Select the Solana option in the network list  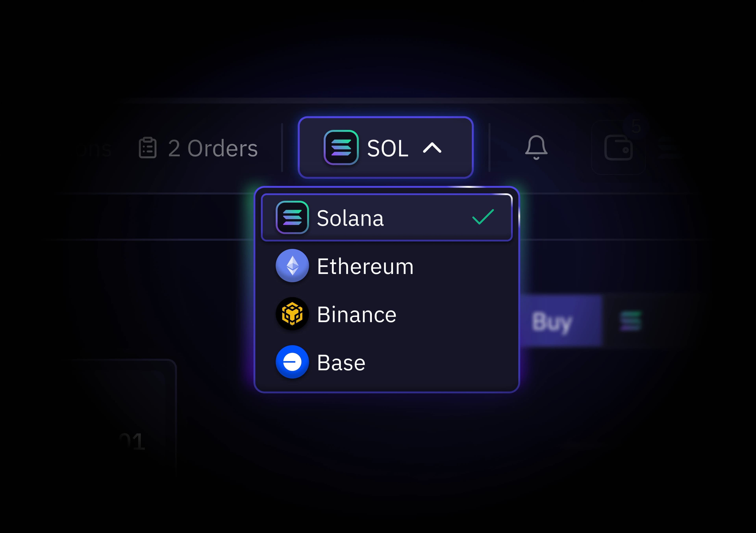coord(386,218)
